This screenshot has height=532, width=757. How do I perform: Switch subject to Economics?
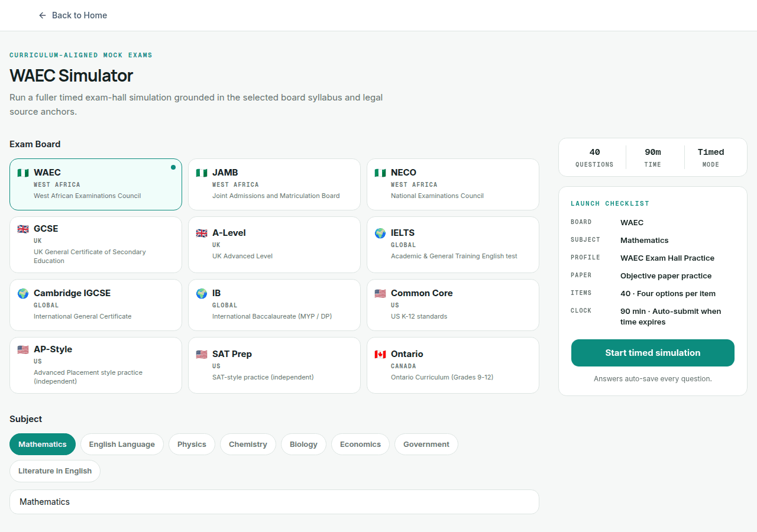click(360, 445)
